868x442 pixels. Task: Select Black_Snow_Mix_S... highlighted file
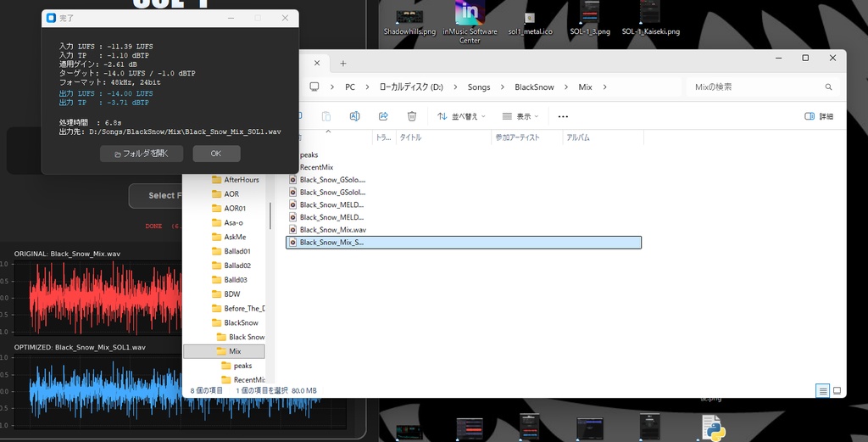(x=464, y=243)
